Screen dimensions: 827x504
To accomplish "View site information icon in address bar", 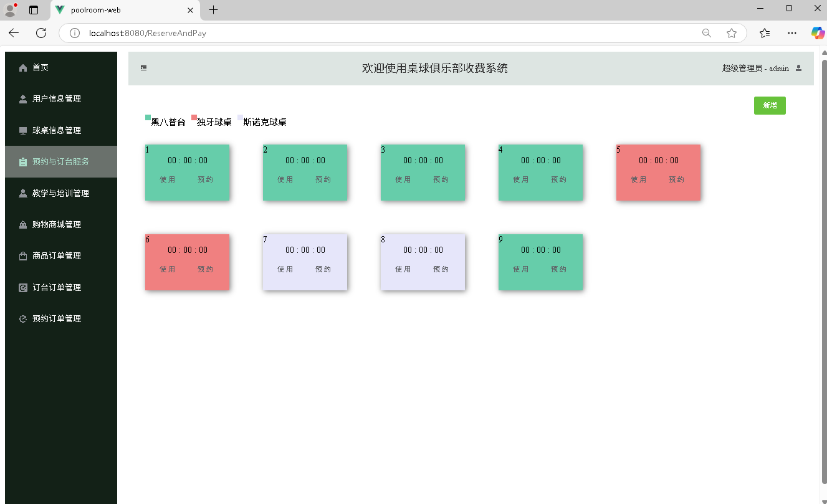I will tap(75, 33).
